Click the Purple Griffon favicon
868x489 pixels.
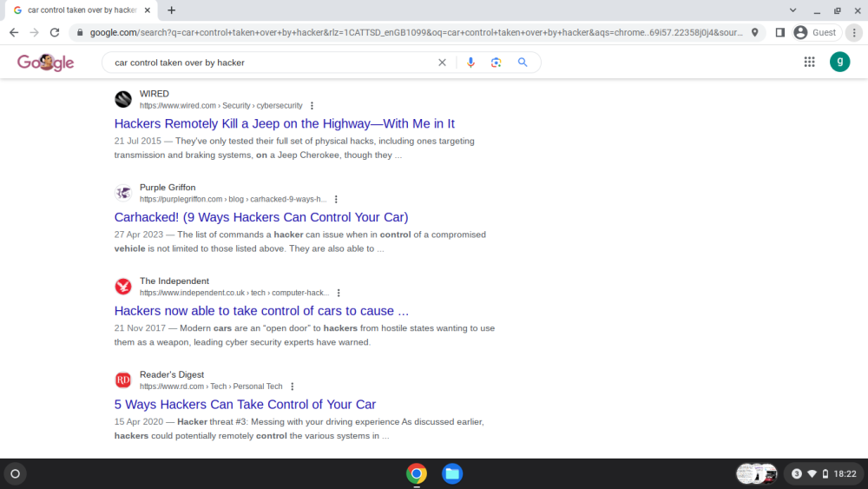coord(123,193)
